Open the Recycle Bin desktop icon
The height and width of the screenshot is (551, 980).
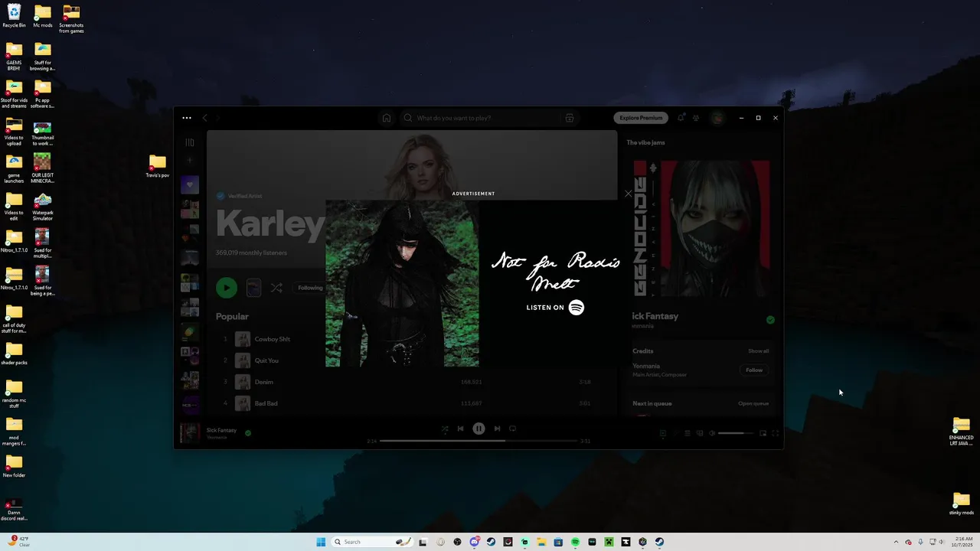14,16
